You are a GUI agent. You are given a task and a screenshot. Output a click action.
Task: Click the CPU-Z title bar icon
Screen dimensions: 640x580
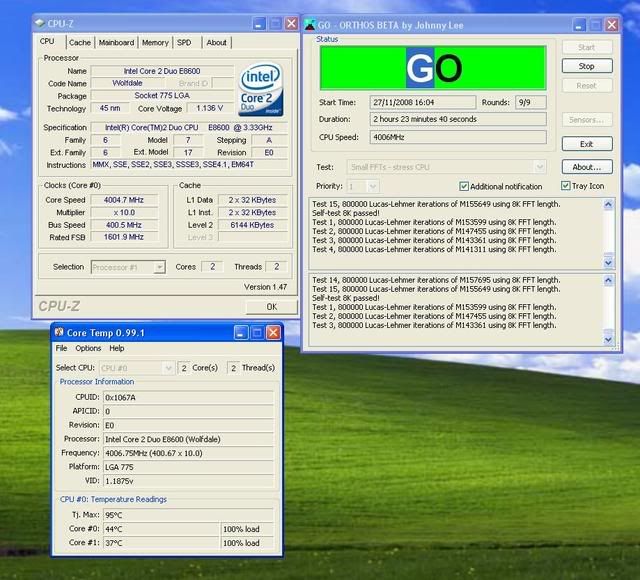tap(38, 23)
